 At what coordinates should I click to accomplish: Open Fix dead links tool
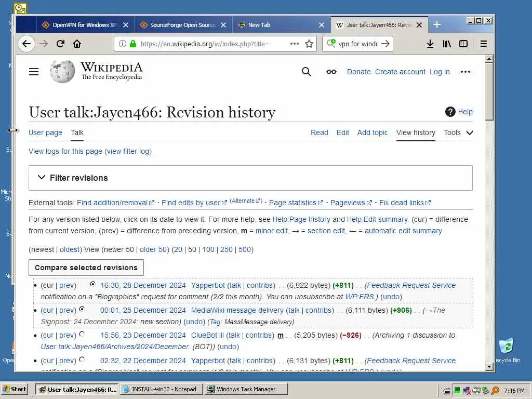click(x=405, y=203)
